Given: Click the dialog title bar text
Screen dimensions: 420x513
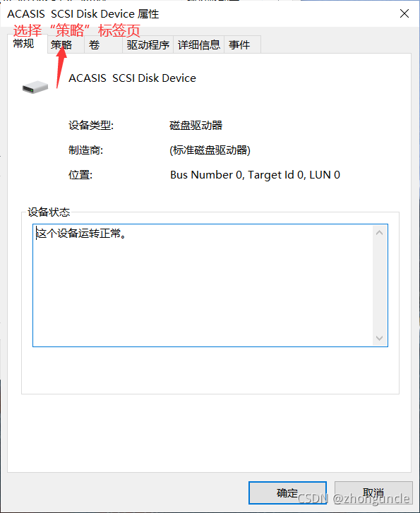Looking at the screenshot, I should click(x=83, y=14).
